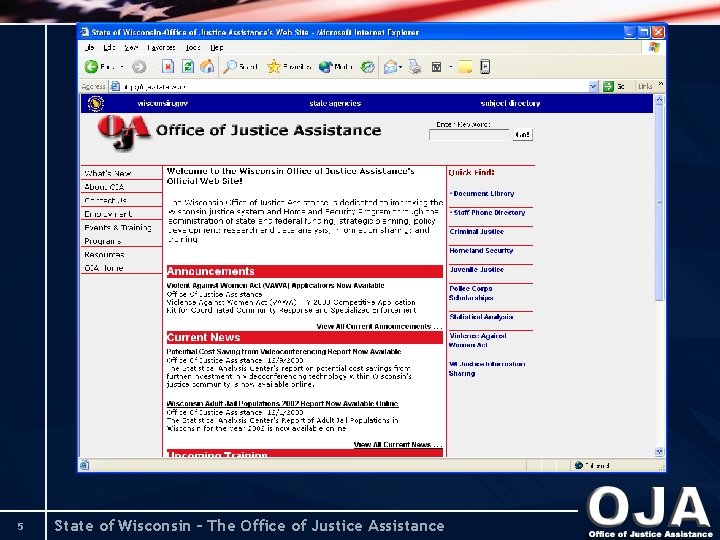Click the green Go arrow beside the address bar
Image resolution: width=720 pixels, height=540 pixels.
pos(608,86)
